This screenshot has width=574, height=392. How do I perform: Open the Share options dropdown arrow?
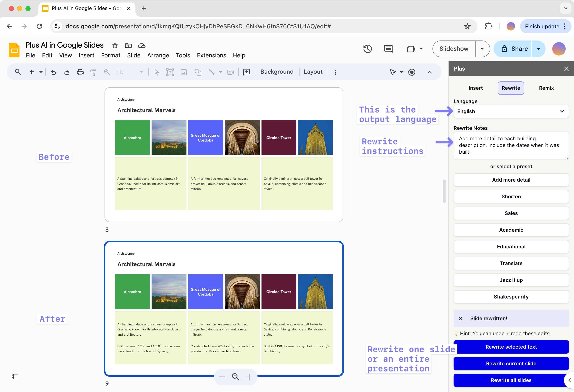538,49
